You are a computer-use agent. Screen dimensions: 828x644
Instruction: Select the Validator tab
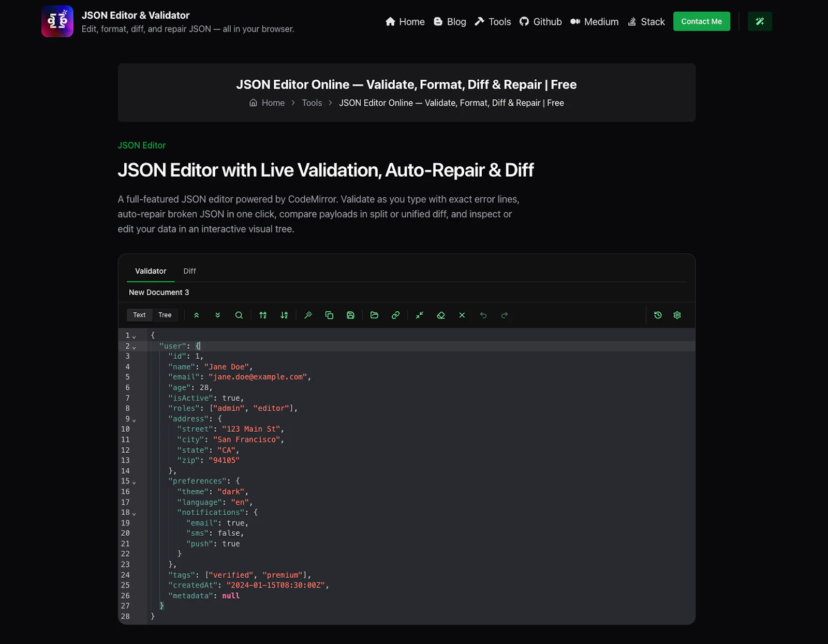[151, 271]
